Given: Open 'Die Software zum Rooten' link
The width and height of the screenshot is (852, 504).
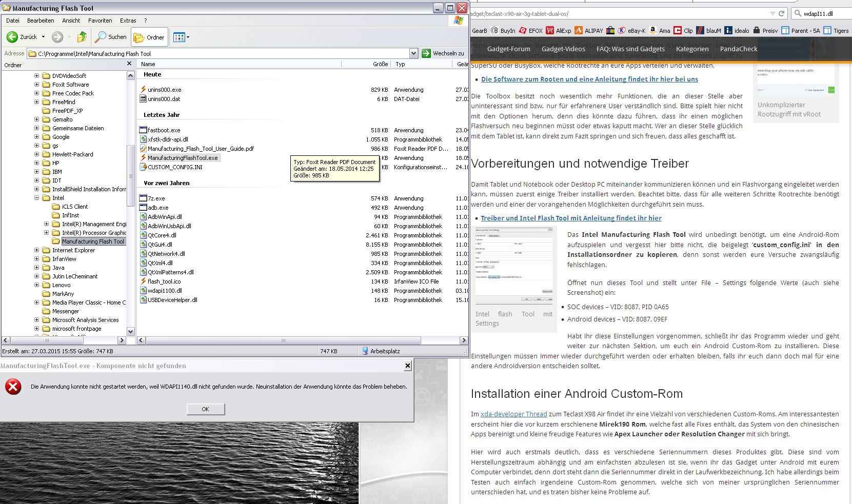Looking at the screenshot, I should coord(589,79).
